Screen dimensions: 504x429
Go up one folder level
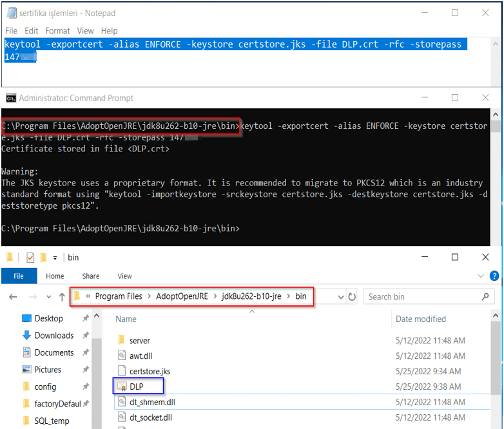pyautogui.click(x=62, y=297)
